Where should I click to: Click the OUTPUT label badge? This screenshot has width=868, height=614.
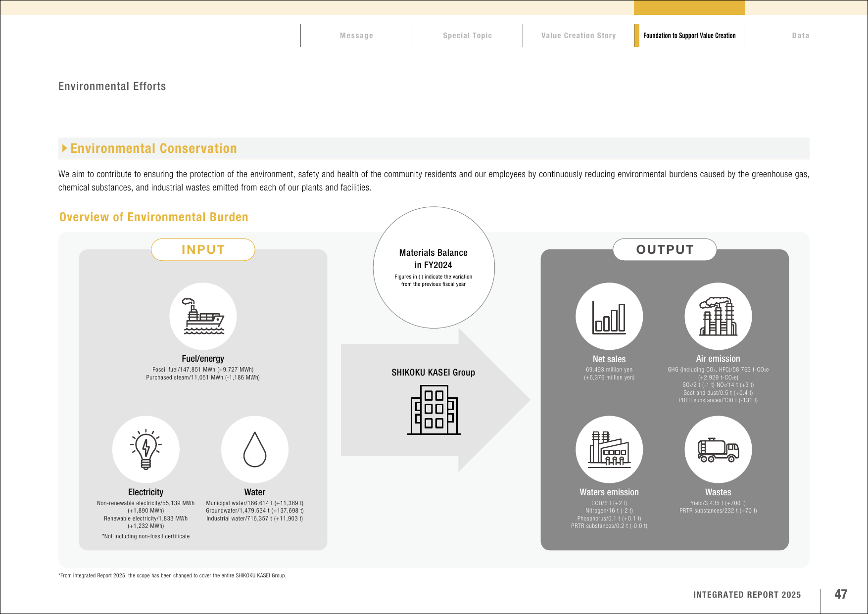pos(665,250)
